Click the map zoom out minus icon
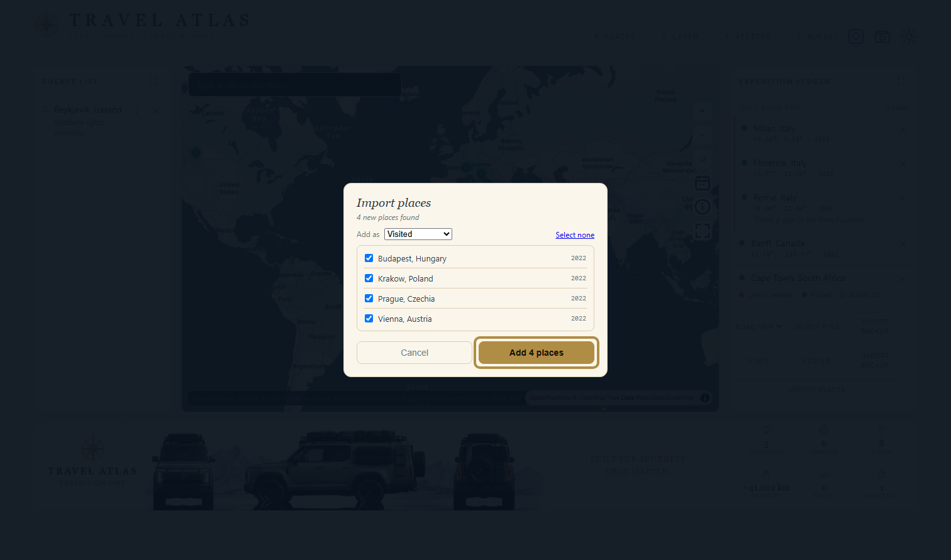The image size is (951, 560). click(703, 135)
